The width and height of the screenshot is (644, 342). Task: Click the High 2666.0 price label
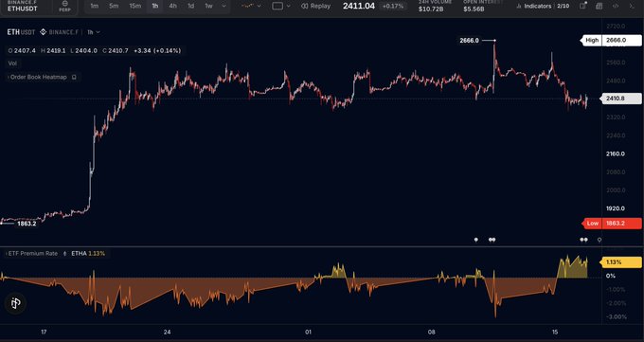pyautogui.click(x=611, y=41)
